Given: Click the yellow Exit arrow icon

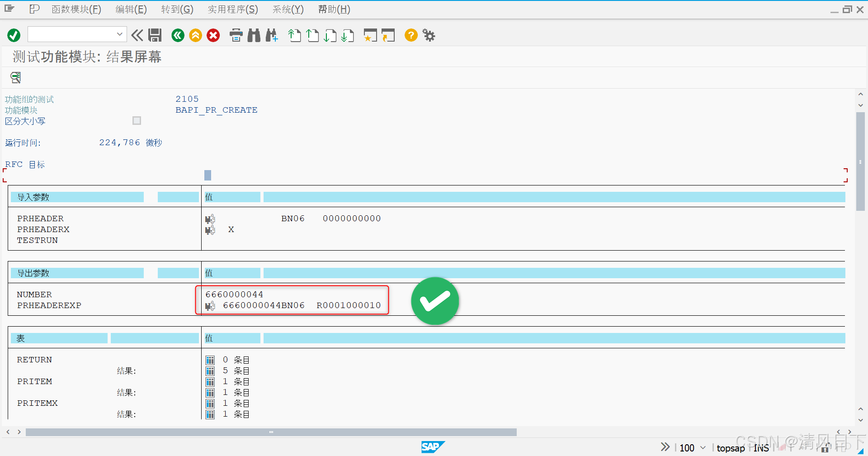Looking at the screenshot, I should [195, 35].
